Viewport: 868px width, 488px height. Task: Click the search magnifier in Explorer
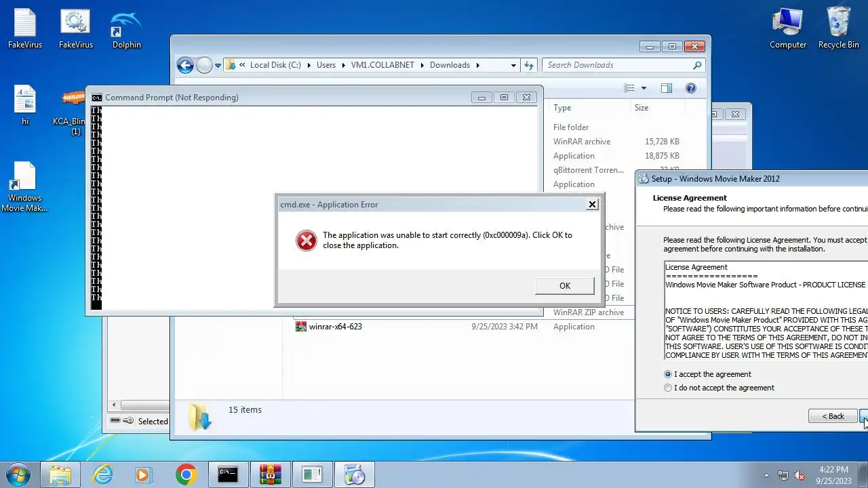(x=697, y=65)
